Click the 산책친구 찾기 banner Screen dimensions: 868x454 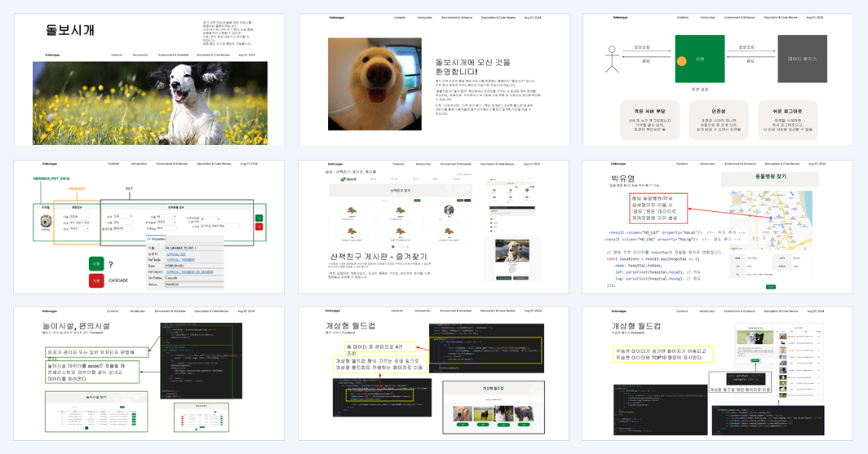coord(401,191)
